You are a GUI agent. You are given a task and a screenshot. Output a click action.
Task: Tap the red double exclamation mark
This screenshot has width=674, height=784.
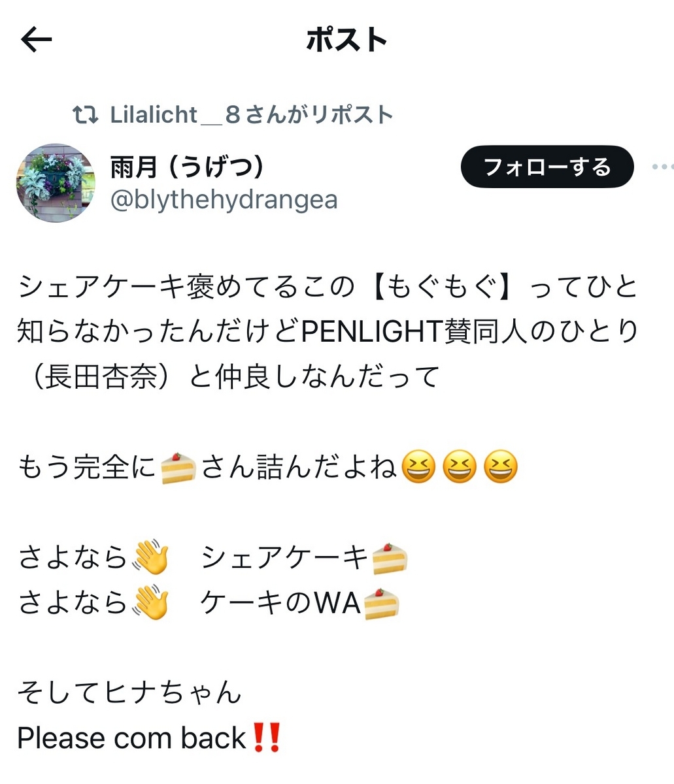[x=266, y=738]
